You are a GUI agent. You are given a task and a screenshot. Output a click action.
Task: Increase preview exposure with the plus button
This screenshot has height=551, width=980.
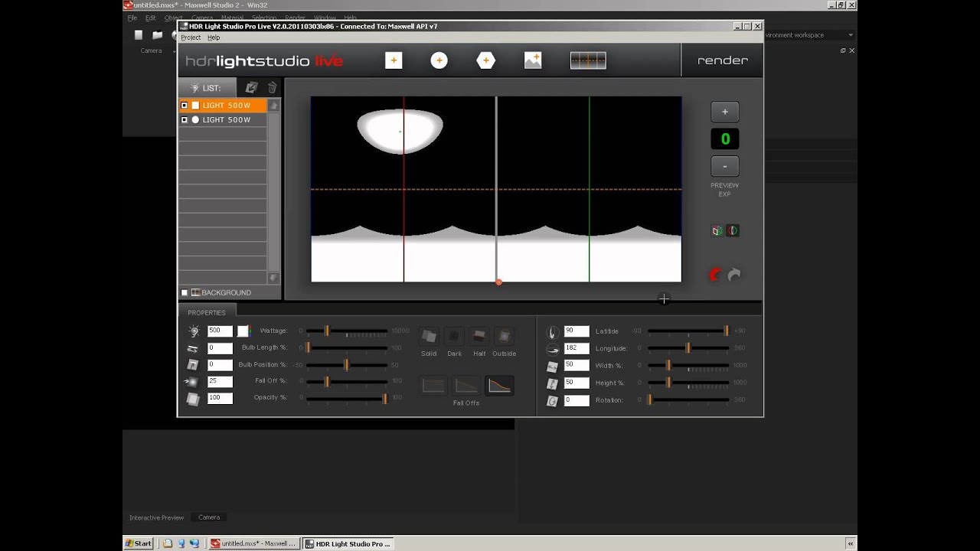(x=724, y=112)
